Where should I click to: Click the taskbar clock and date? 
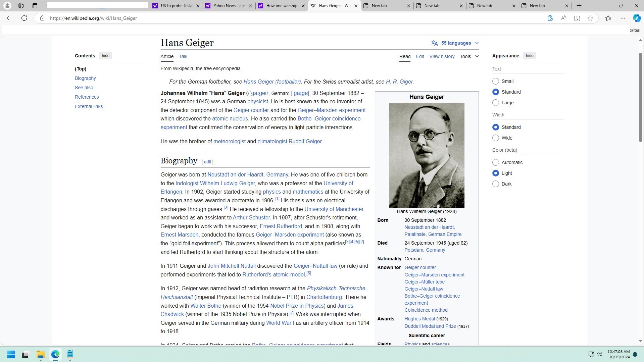618,354
